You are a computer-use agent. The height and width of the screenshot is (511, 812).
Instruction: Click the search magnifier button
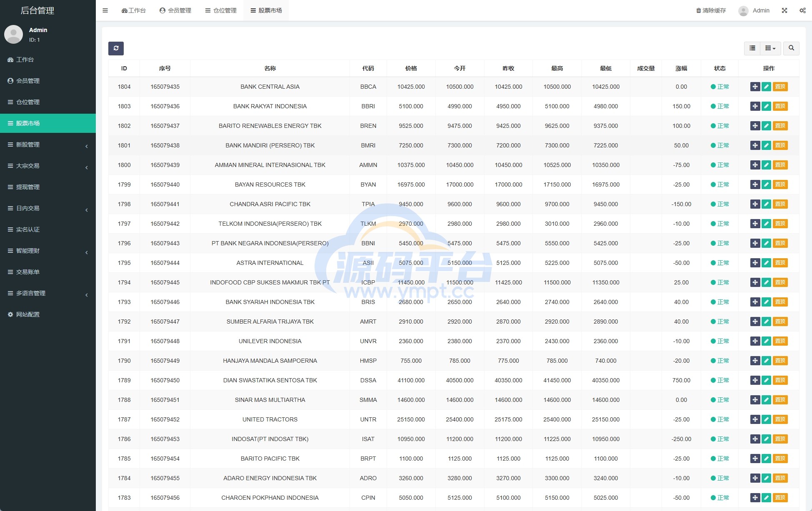click(x=791, y=48)
